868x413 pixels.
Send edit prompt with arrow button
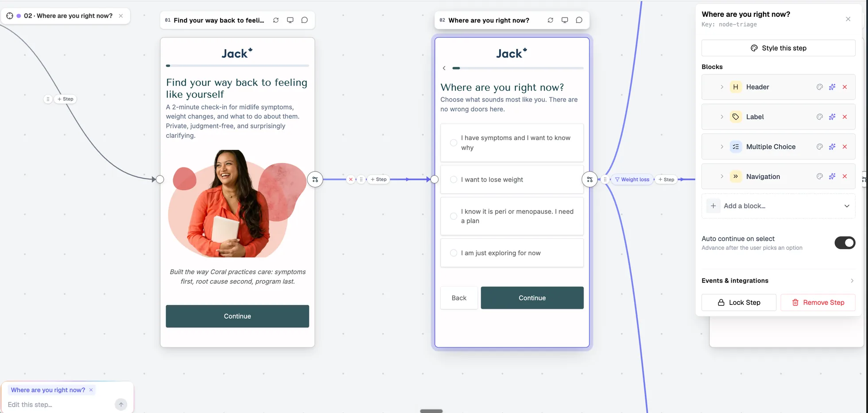click(121, 404)
